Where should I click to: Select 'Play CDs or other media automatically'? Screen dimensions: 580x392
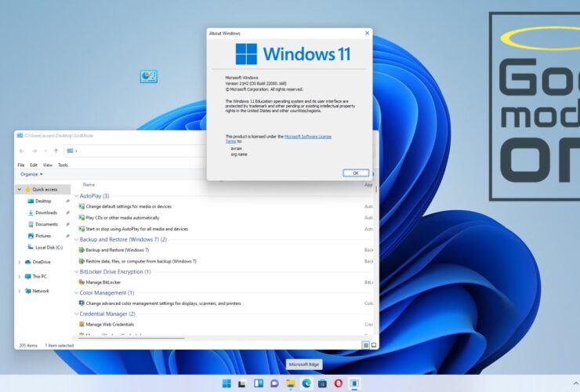[x=122, y=218]
